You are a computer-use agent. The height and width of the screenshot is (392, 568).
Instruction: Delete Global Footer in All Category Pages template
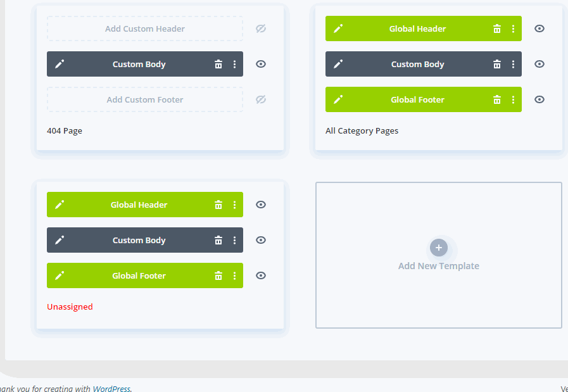[x=496, y=99]
